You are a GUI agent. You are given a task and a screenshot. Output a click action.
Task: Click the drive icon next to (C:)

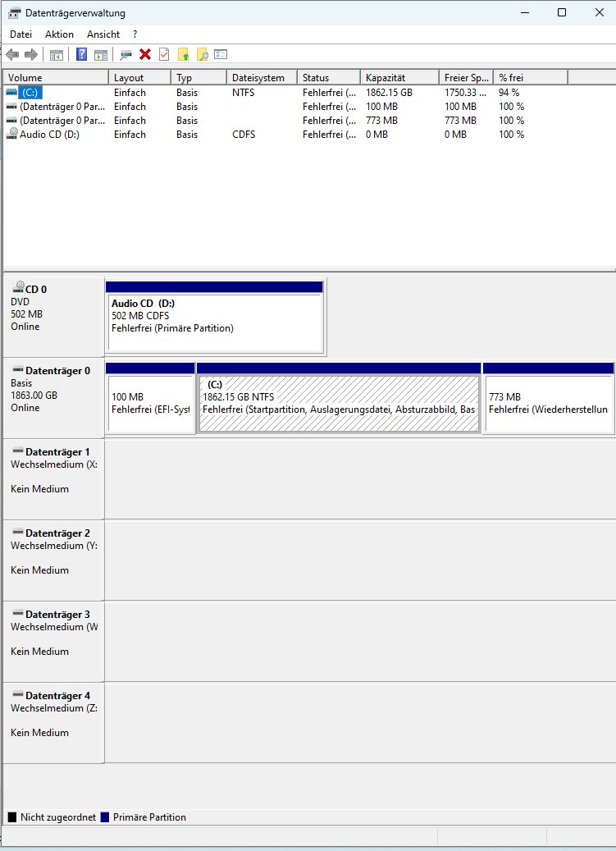(11, 92)
